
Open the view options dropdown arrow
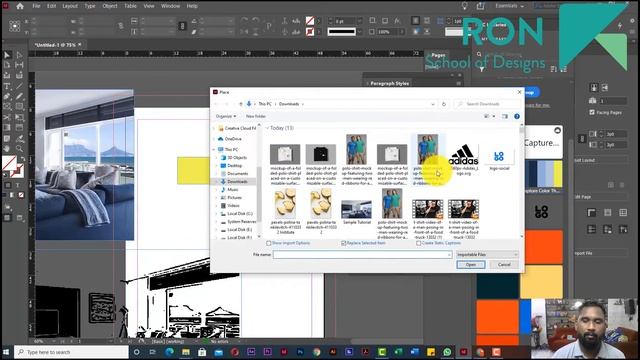[x=494, y=116]
